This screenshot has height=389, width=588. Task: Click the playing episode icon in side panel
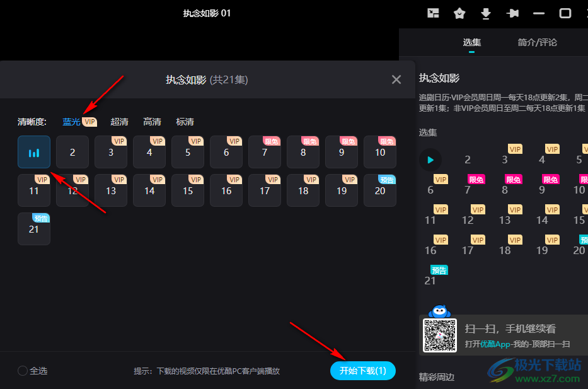pyautogui.click(x=430, y=160)
